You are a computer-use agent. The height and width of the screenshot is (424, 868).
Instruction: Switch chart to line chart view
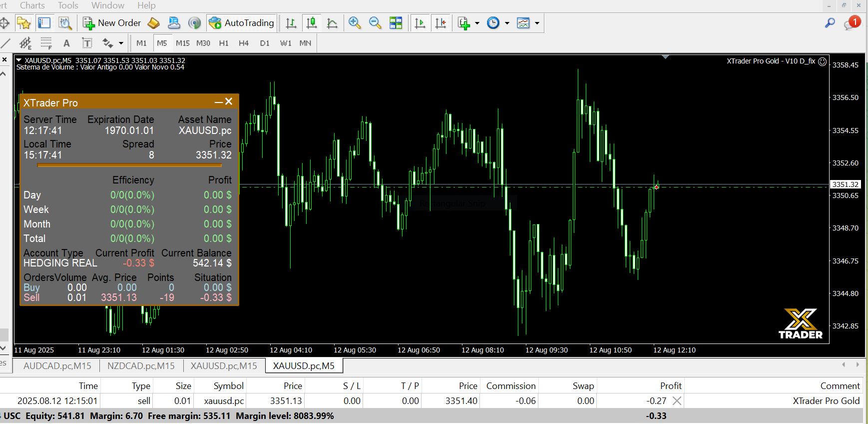332,23
